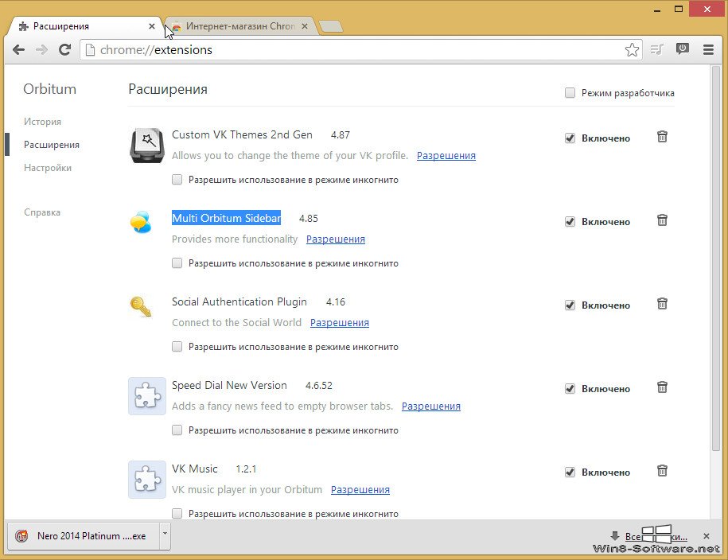View permissions for Custom VK Themes
This screenshot has width=728, height=560.
click(x=446, y=156)
